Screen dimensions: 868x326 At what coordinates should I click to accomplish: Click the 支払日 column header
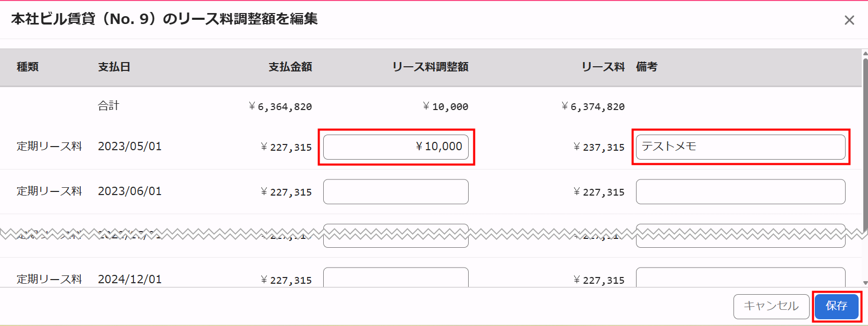coord(114,67)
